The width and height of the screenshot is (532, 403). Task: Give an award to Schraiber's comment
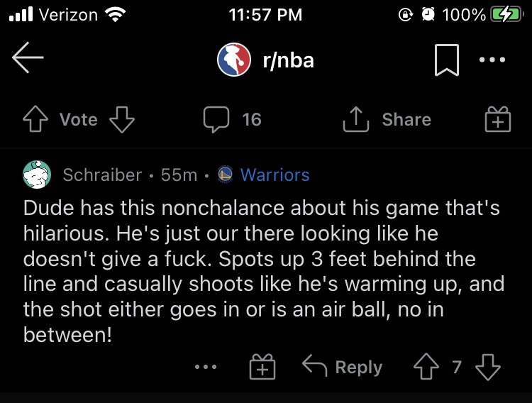(262, 368)
